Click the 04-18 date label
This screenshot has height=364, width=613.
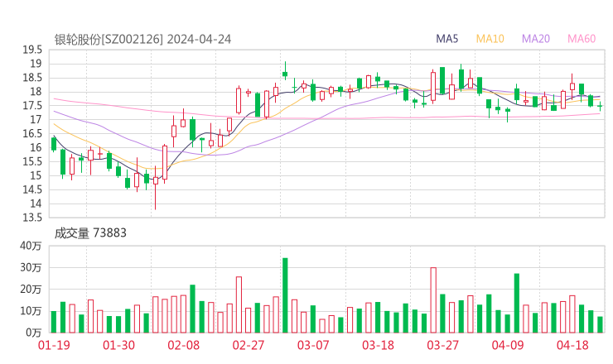click(572, 345)
